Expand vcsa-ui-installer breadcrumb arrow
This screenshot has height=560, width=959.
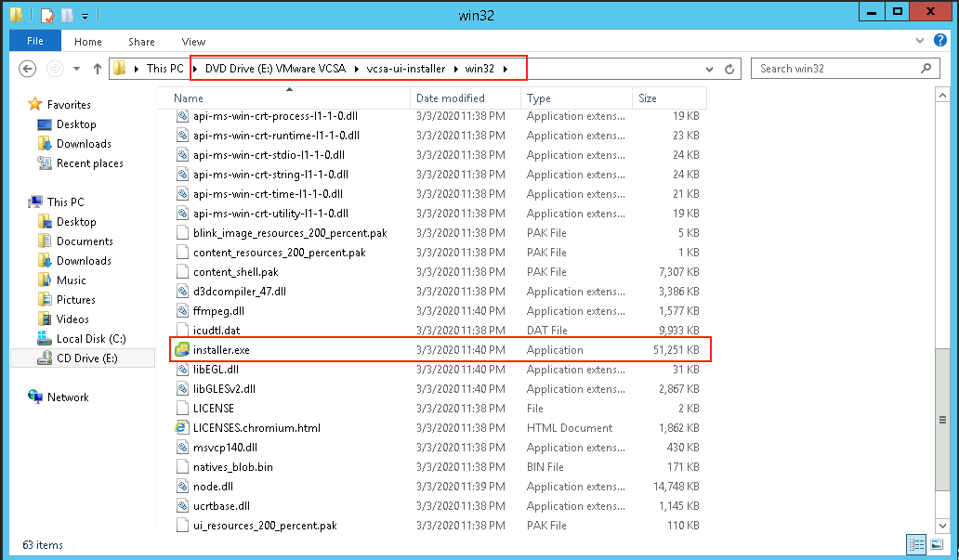click(x=458, y=69)
